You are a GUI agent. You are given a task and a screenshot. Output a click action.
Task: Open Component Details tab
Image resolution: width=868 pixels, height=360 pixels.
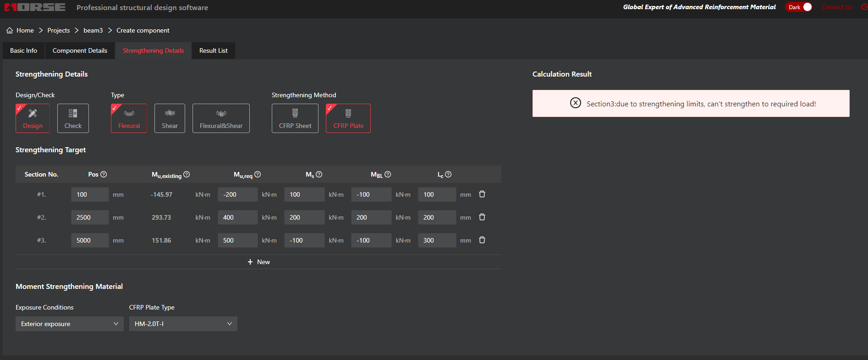tap(80, 50)
